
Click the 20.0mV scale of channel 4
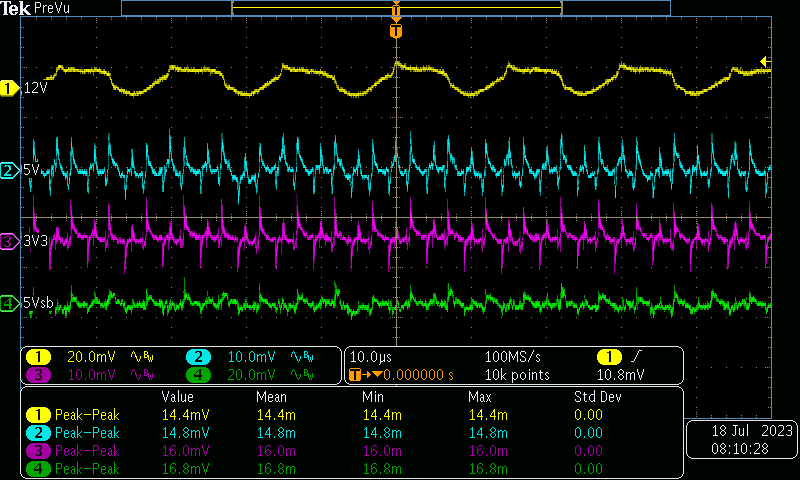click(x=252, y=375)
